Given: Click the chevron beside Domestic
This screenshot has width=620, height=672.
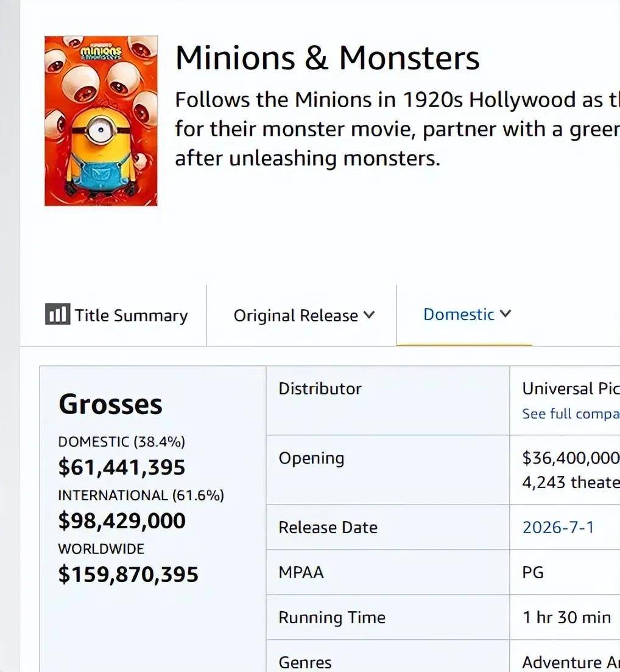Looking at the screenshot, I should click(506, 313).
